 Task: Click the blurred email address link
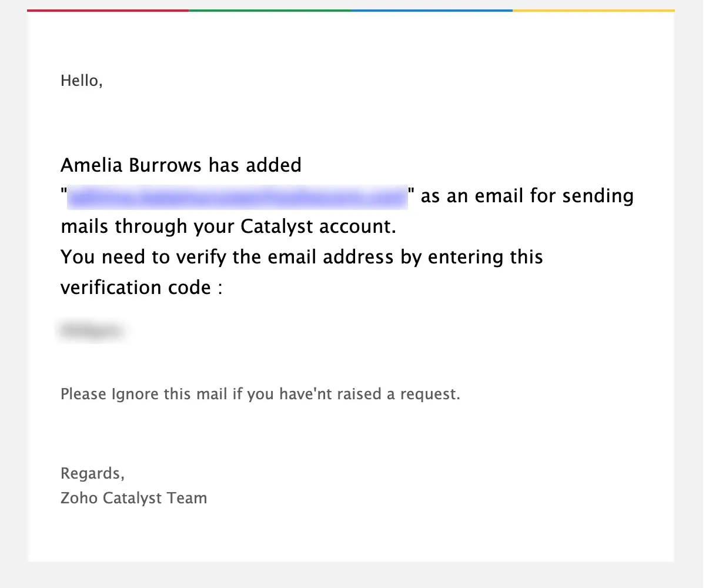[237, 197]
